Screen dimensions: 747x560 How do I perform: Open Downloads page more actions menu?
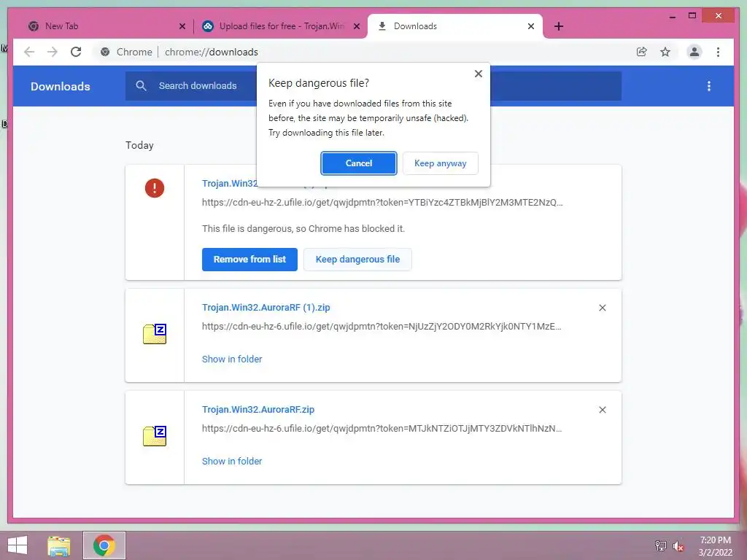point(709,86)
